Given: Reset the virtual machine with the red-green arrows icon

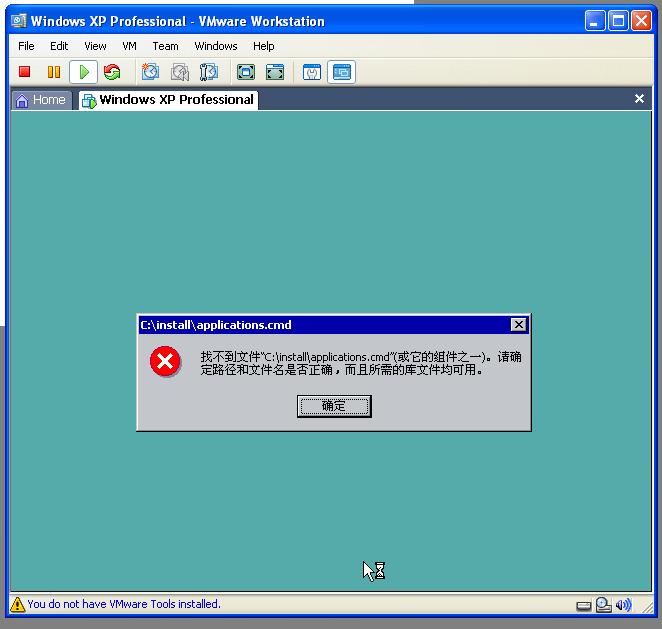Looking at the screenshot, I should pyautogui.click(x=112, y=72).
